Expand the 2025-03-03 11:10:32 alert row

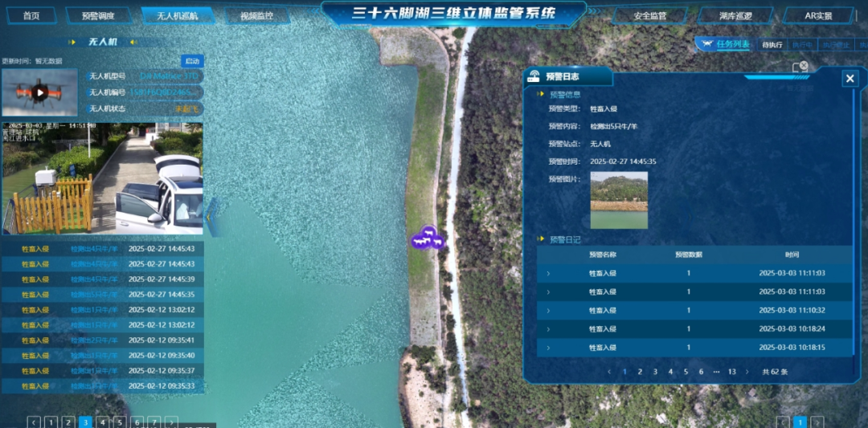tap(549, 311)
